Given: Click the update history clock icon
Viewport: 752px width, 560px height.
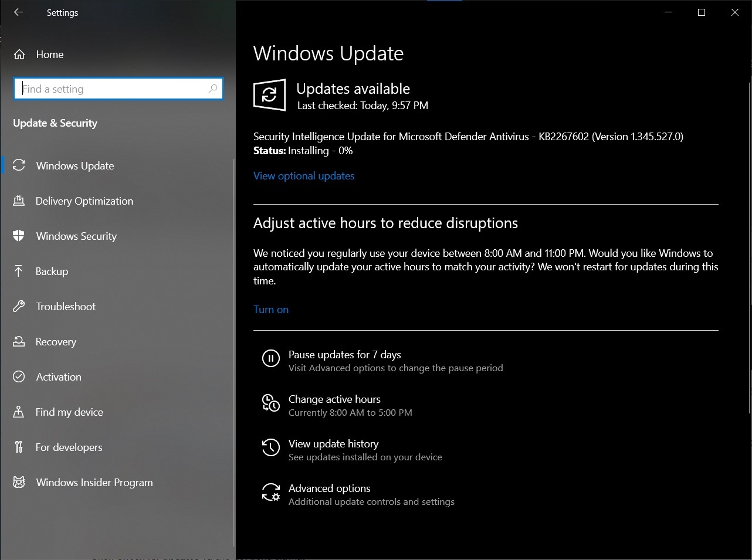Looking at the screenshot, I should pyautogui.click(x=270, y=447).
